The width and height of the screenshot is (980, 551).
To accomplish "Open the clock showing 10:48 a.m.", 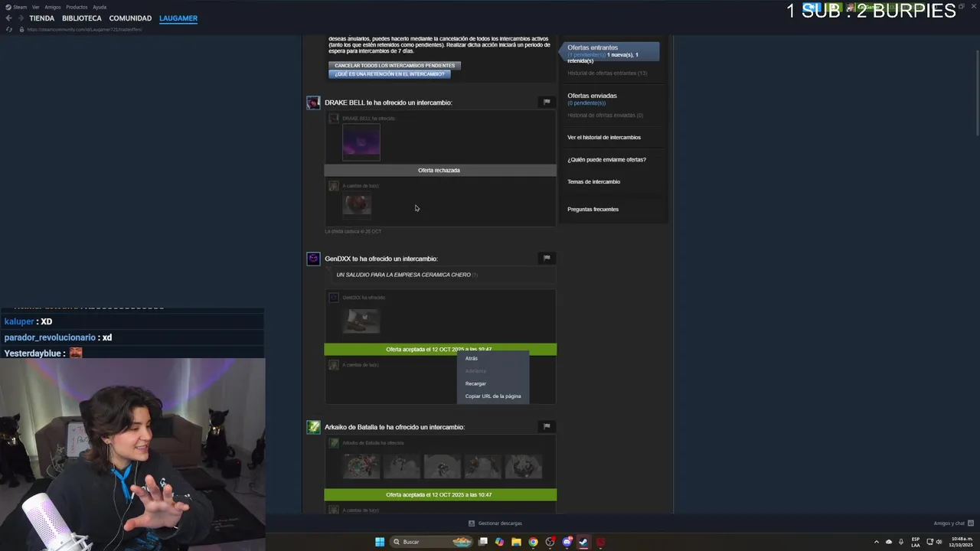I will click(962, 542).
